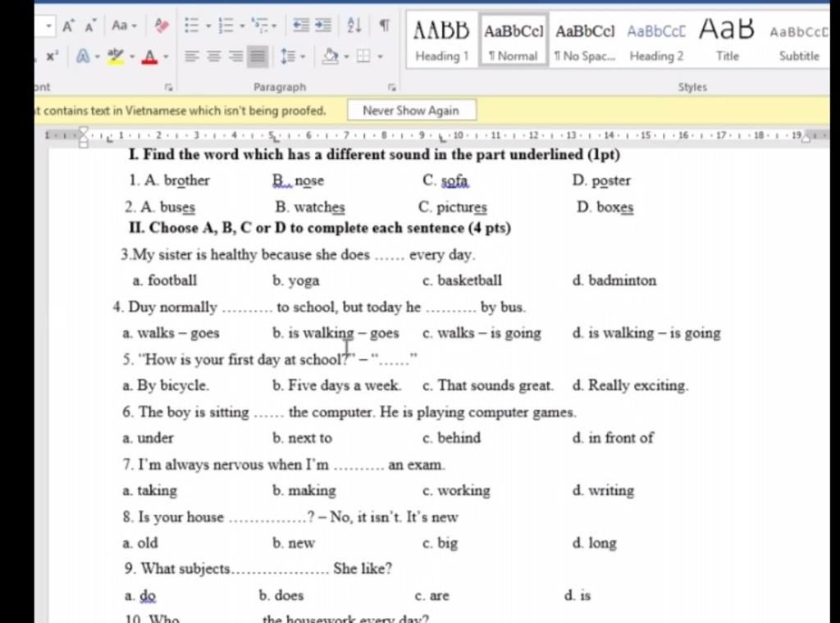
Task: Apply Heading 1 style
Action: tap(441, 40)
